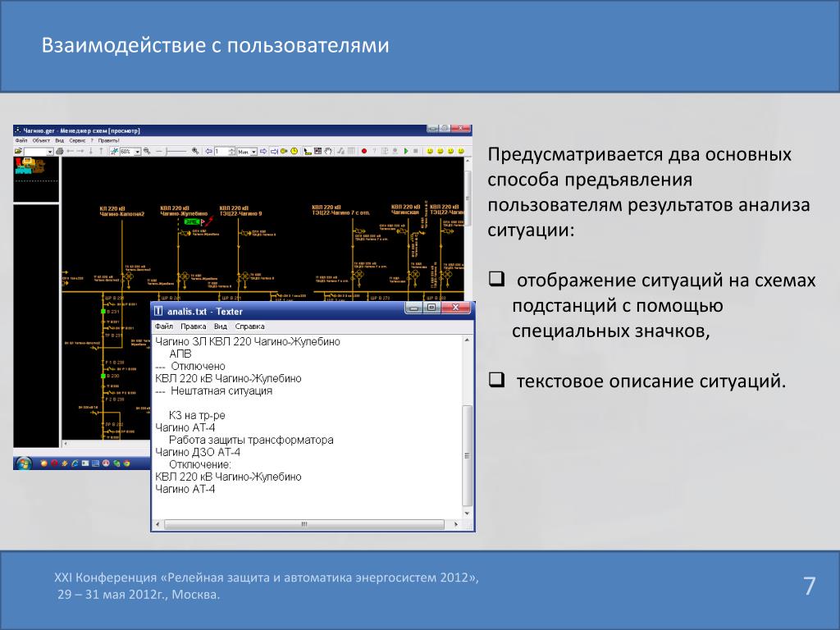Open Сервис menu in scheme manager
This screenshot has height=630, width=840.
click(77, 140)
